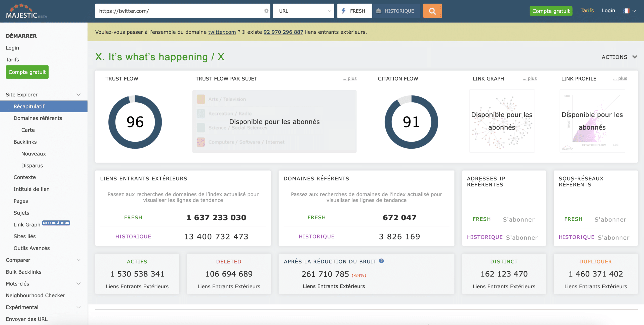Click the top-right Compte gratuit button
Screen dimensions: 644x325
coord(551,11)
